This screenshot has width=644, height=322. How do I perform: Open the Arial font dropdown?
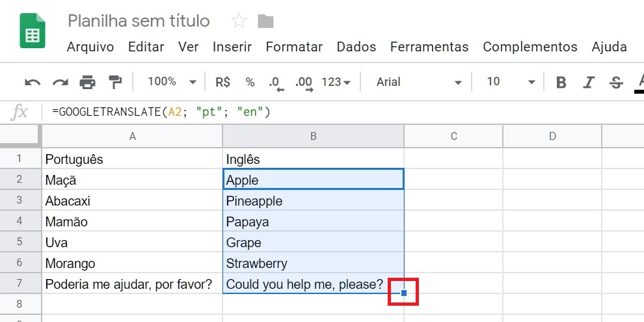click(419, 82)
